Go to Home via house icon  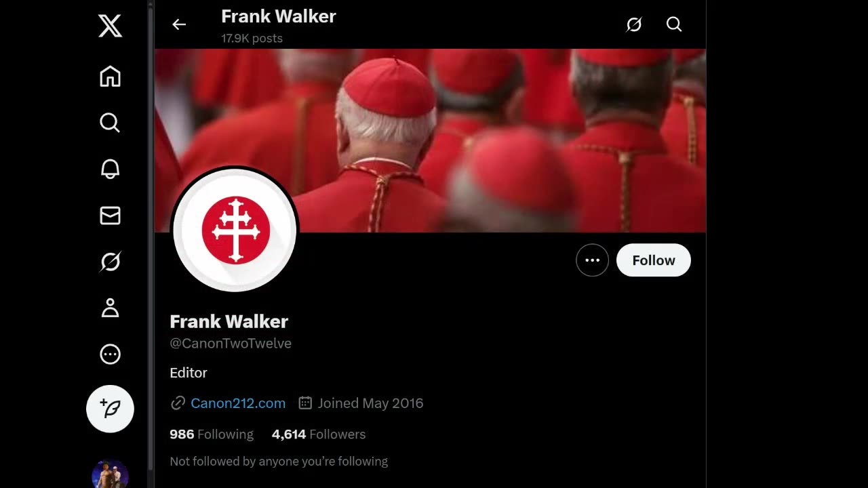pos(110,77)
